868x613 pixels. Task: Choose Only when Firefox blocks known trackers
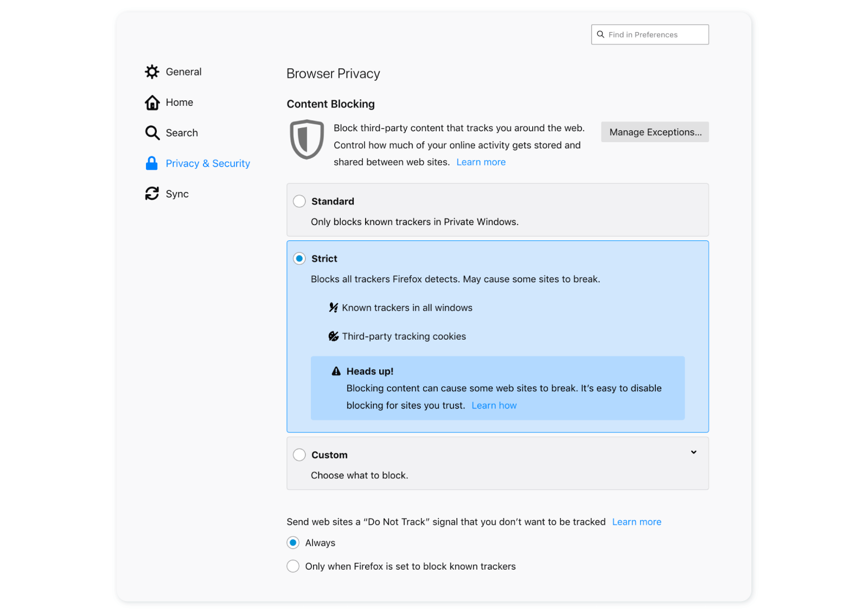click(x=293, y=566)
